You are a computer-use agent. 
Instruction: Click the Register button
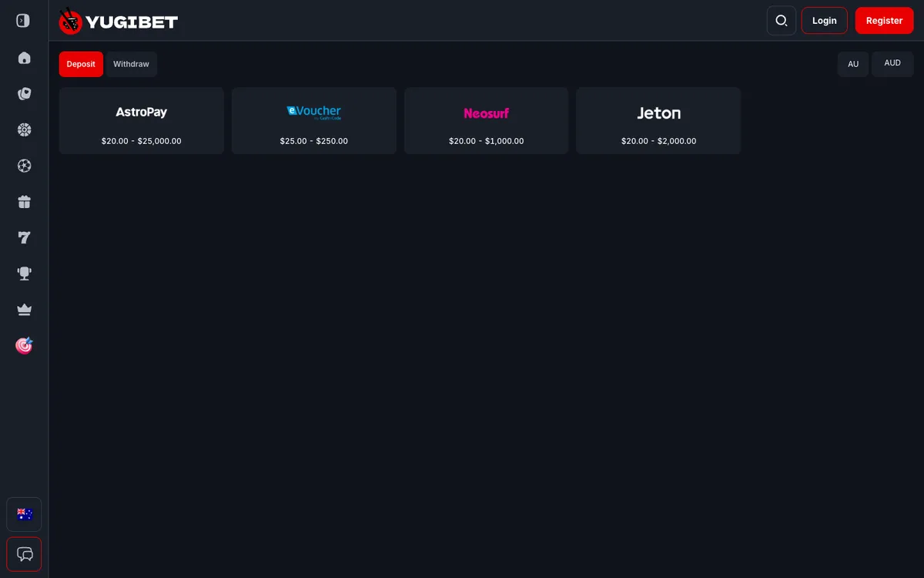click(x=884, y=21)
